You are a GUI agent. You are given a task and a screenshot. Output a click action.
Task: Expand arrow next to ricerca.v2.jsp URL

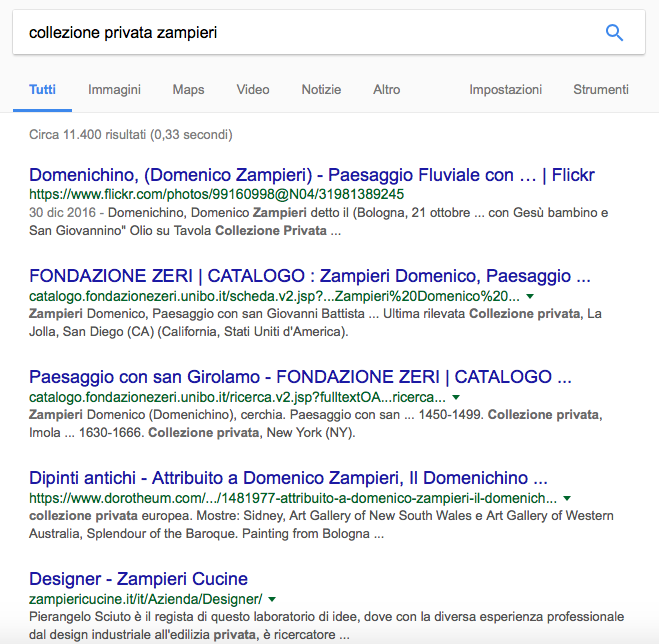coord(456,397)
